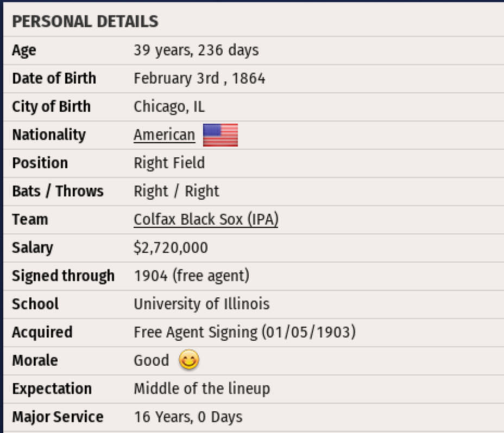Click the $2,720,000 salary figure
Screen dimensions: 504x433
171,248
